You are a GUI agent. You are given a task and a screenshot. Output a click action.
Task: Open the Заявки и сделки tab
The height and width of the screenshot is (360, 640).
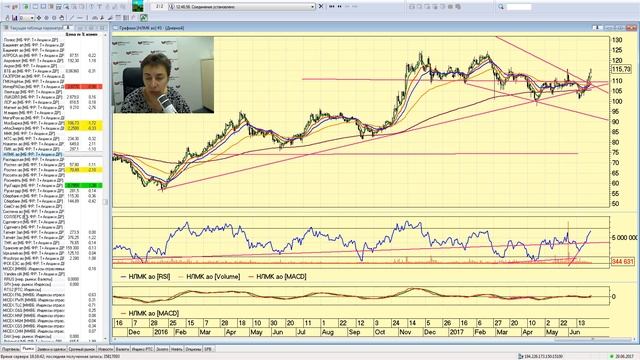51,349
